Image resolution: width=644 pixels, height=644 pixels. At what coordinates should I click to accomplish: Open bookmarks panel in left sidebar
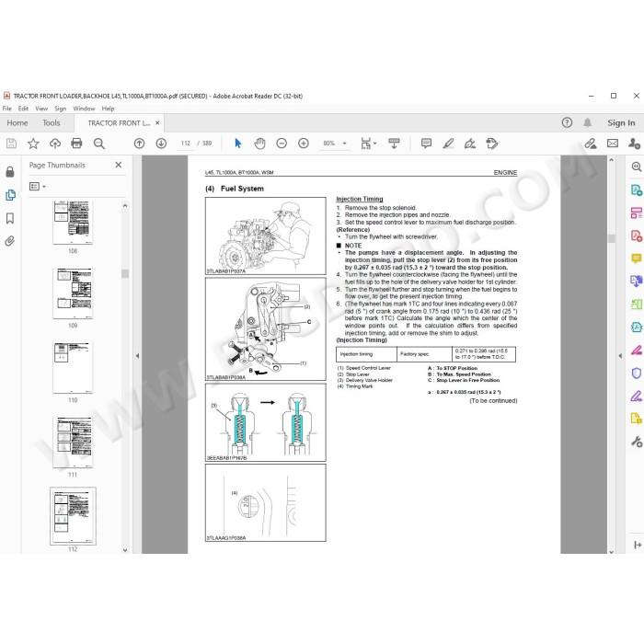point(10,218)
